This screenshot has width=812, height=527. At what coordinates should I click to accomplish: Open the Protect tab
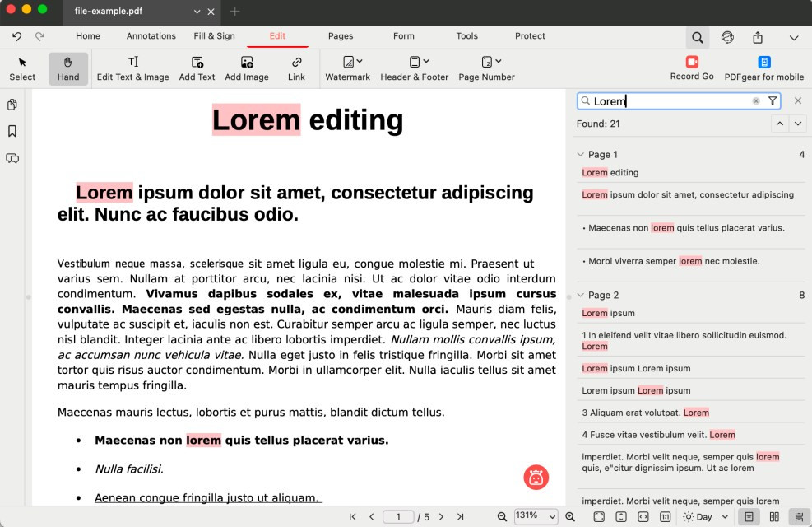point(530,36)
